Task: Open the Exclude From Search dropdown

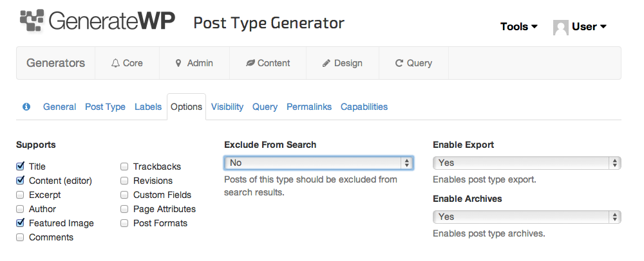Action: coord(319,163)
